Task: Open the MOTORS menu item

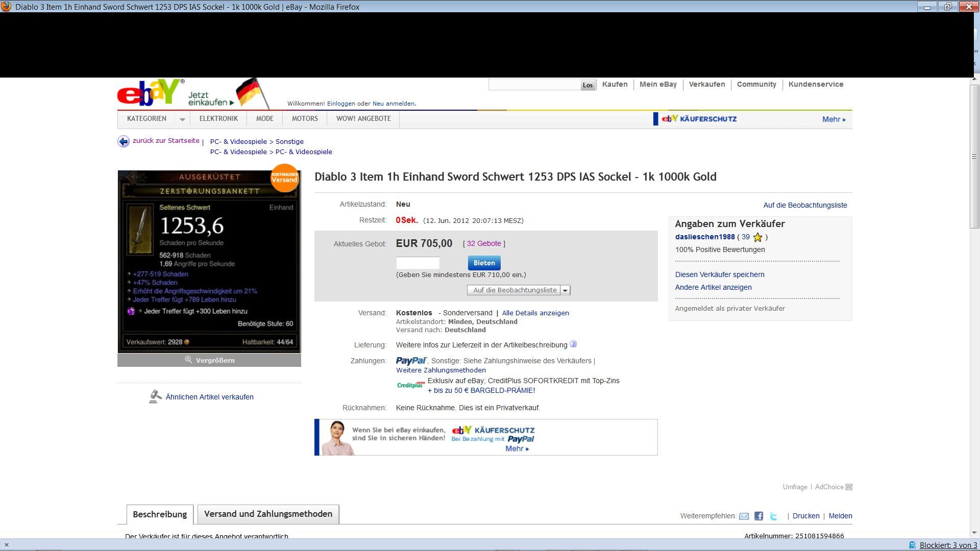Action: [x=305, y=118]
